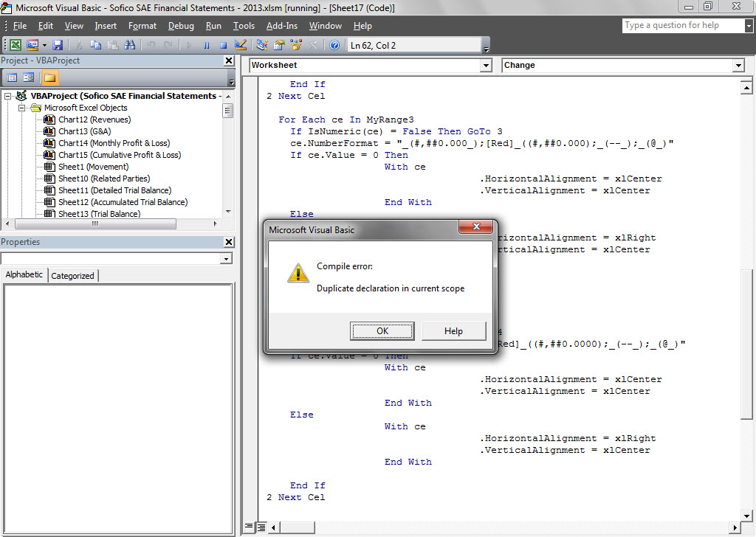Click View Code icon in Project panel
This screenshot has width=756, height=537.
pos(13,77)
